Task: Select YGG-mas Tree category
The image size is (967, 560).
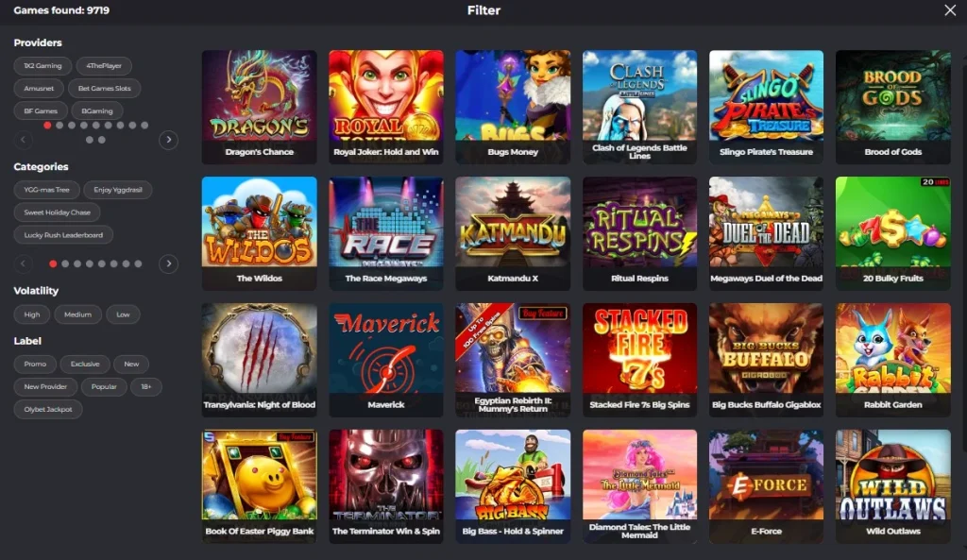Action: (x=47, y=190)
